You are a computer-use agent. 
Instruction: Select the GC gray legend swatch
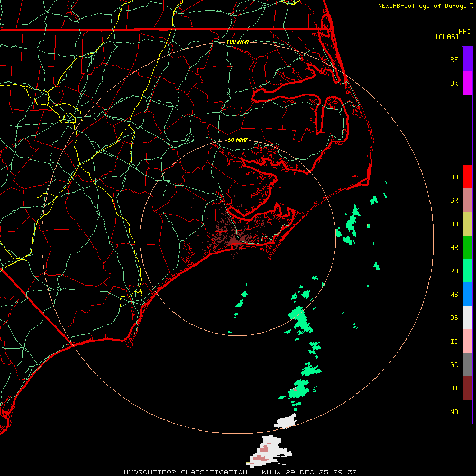[467, 364]
